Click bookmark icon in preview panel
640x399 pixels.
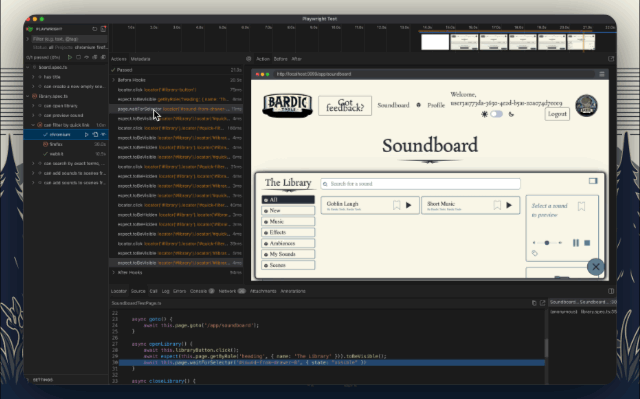(581, 206)
